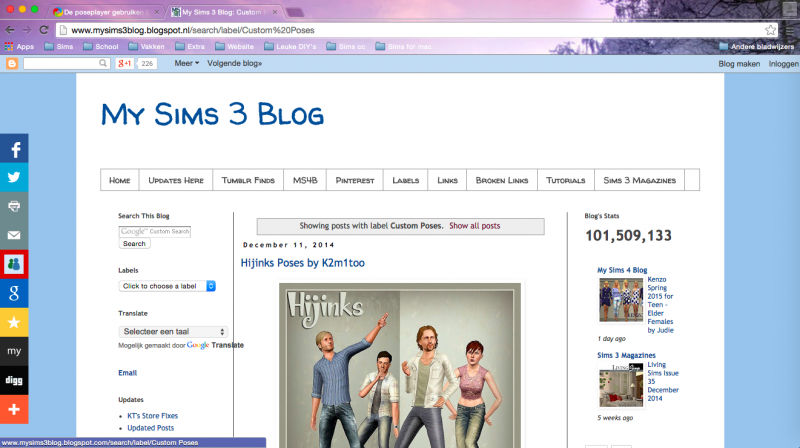Viewport: 800px width, 448px height.
Task: Open the Labels menu item
Action: pyautogui.click(x=406, y=180)
